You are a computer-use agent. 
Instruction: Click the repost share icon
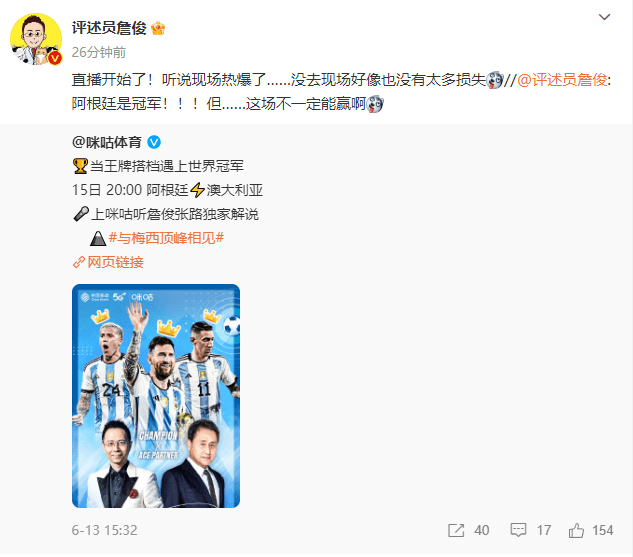[456, 530]
